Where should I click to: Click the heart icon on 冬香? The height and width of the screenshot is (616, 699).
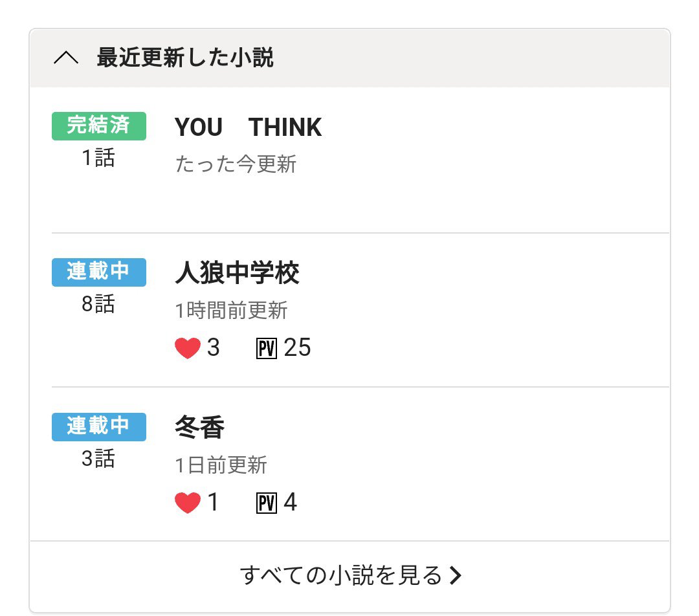188,503
